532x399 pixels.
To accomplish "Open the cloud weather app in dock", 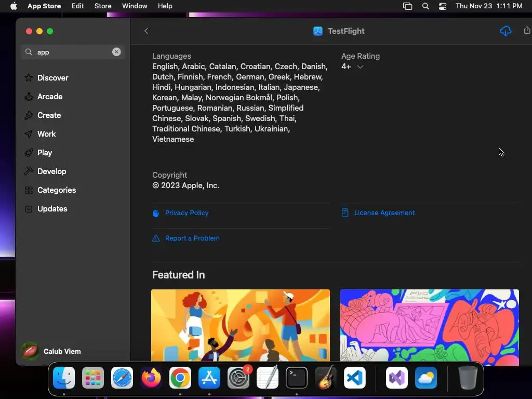I will coord(426,378).
